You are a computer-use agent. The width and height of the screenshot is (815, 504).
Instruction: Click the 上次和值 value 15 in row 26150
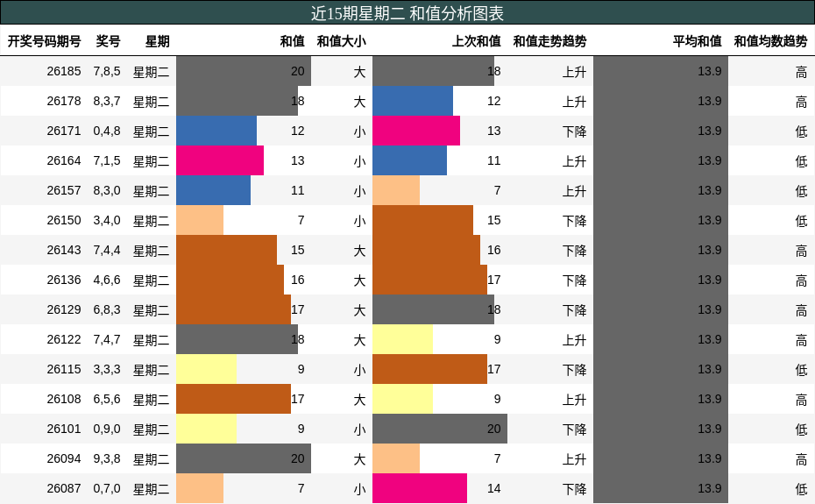pos(493,221)
